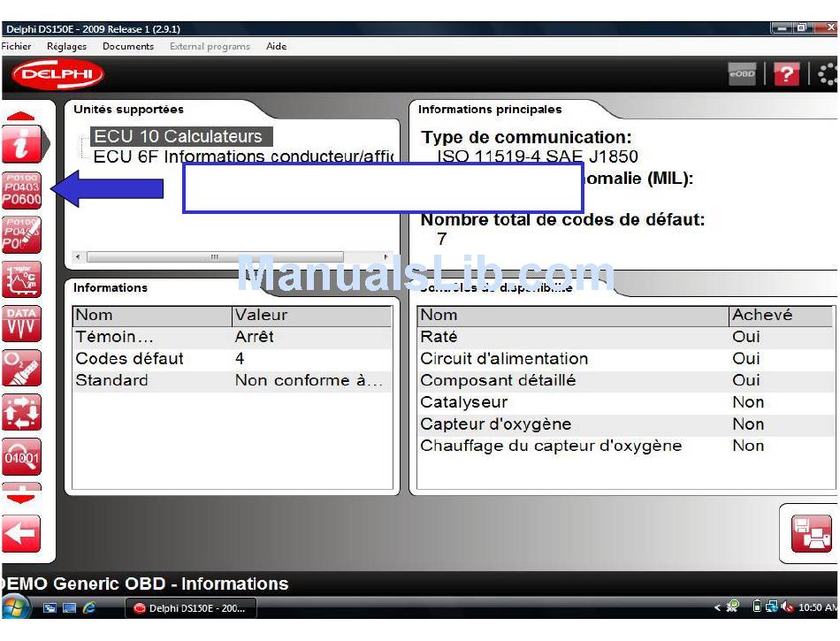Select the Circuit d'alimentation row

pyautogui.click(x=626, y=359)
